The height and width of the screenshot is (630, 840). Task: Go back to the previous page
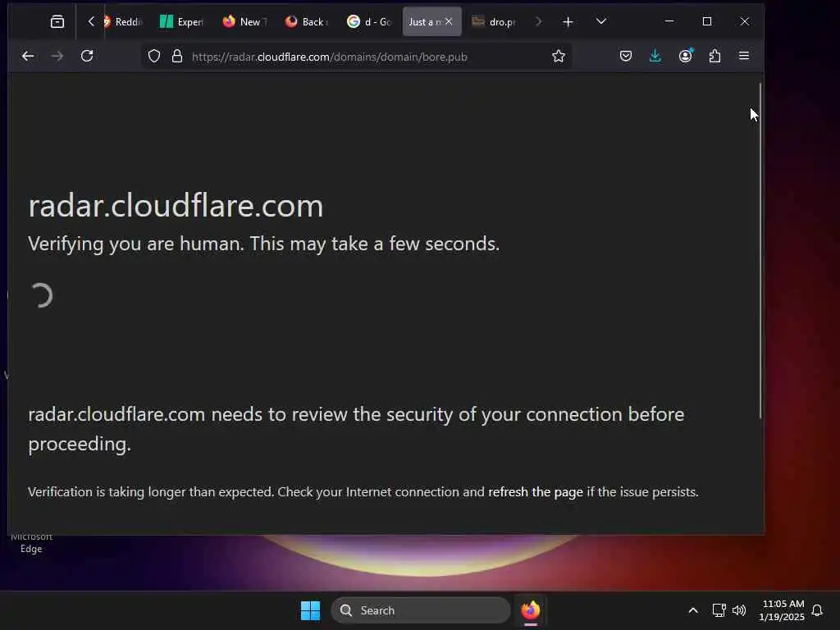pos(28,56)
